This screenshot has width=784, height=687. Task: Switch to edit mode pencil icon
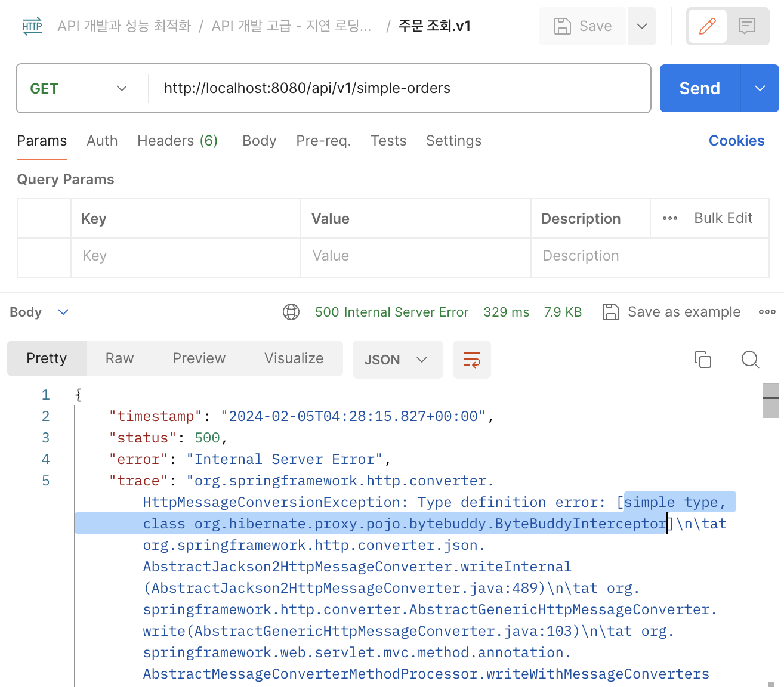tap(708, 26)
